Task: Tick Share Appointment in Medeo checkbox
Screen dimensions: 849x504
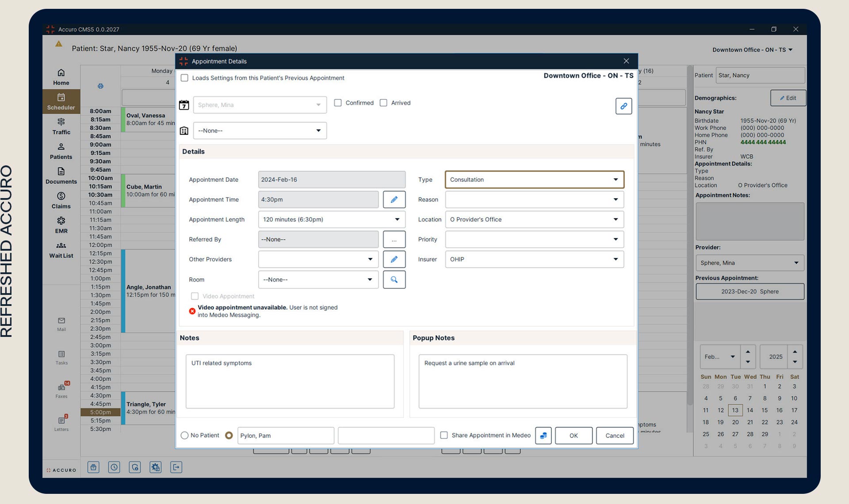Action: click(x=444, y=435)
